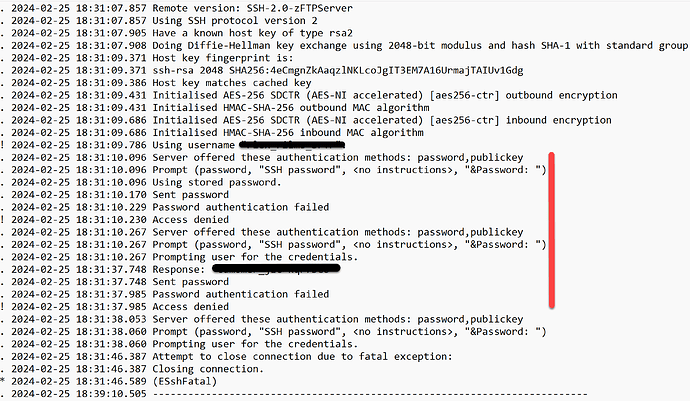The image size is (690, 401).
Task: Select the ssh-rsa 2048 SHA256 fingerprint text
Action: click(x=338, y=70)
